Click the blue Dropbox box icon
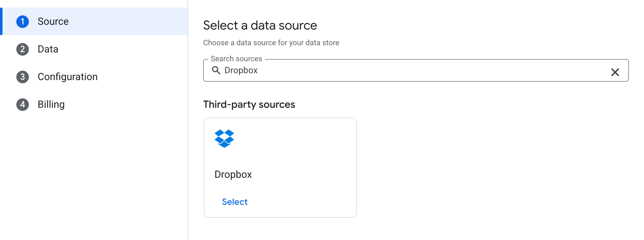 point(224,138)
